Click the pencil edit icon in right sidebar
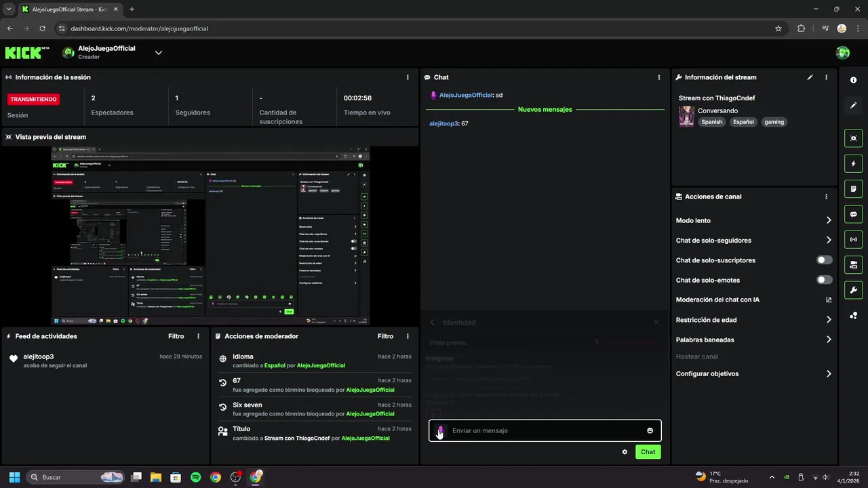This screenshot has width=868, height=488. coord(853,106)
